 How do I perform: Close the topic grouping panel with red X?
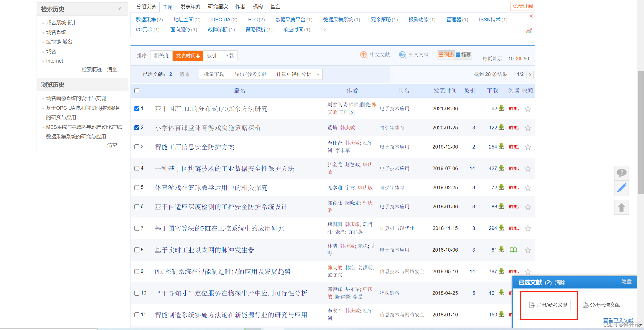(x=531, y=16)
